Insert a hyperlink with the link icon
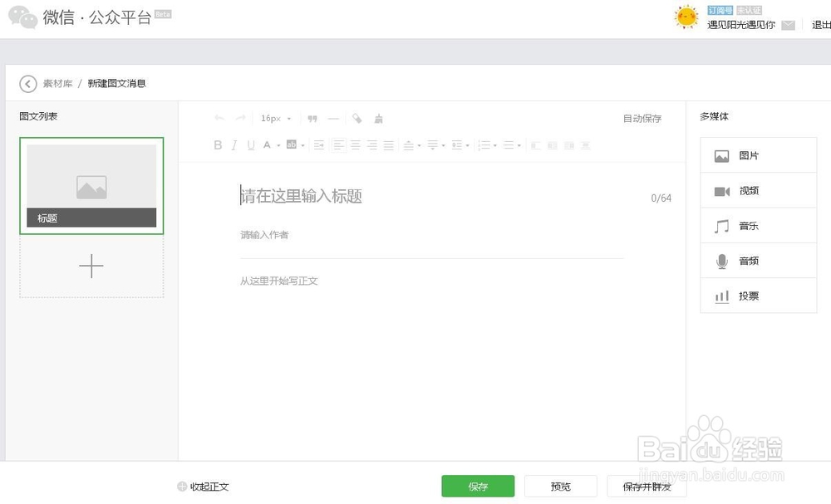This screenshot has height=504, width=831. [x=357, y=119]
